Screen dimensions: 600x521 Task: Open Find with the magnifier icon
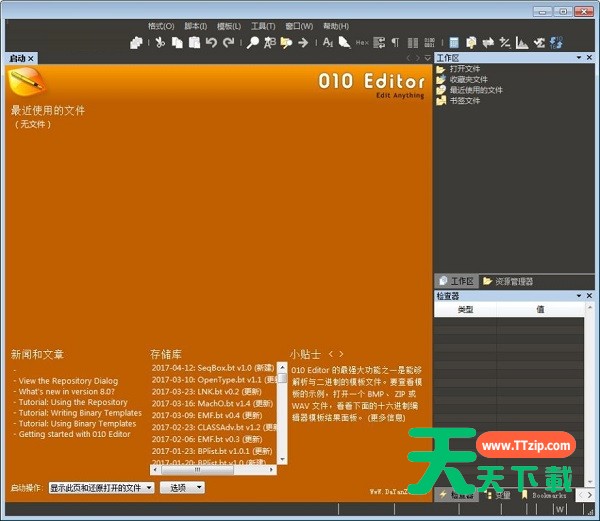pos(253,42)
